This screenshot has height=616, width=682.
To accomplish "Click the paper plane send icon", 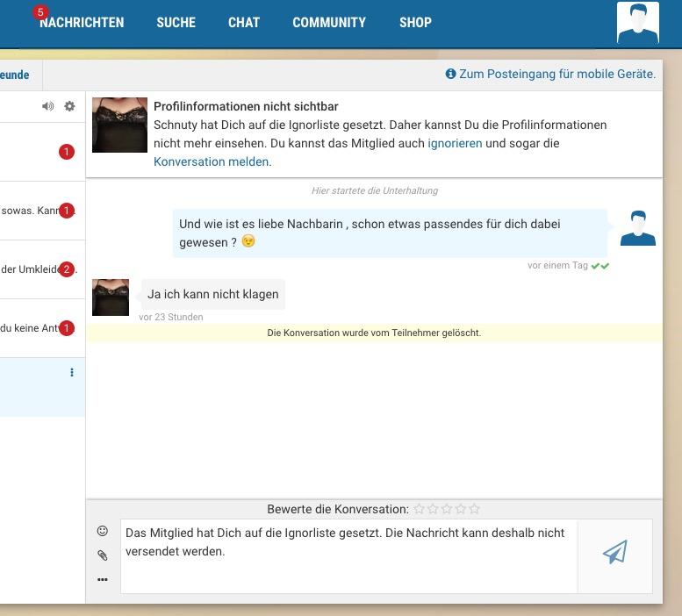I will coord(614,552).
